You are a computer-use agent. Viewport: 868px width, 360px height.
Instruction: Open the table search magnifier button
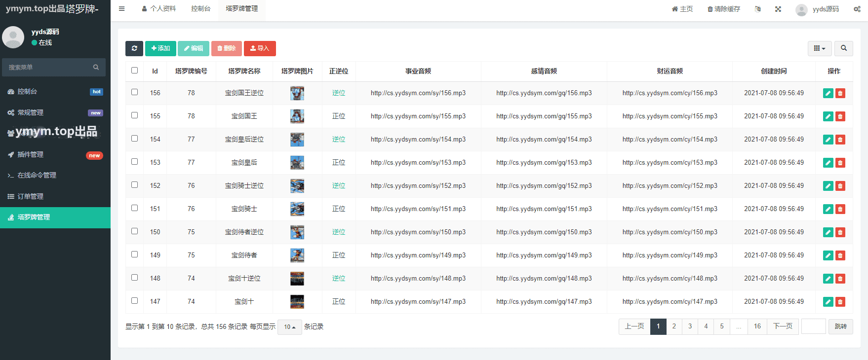tap(844, 48)
